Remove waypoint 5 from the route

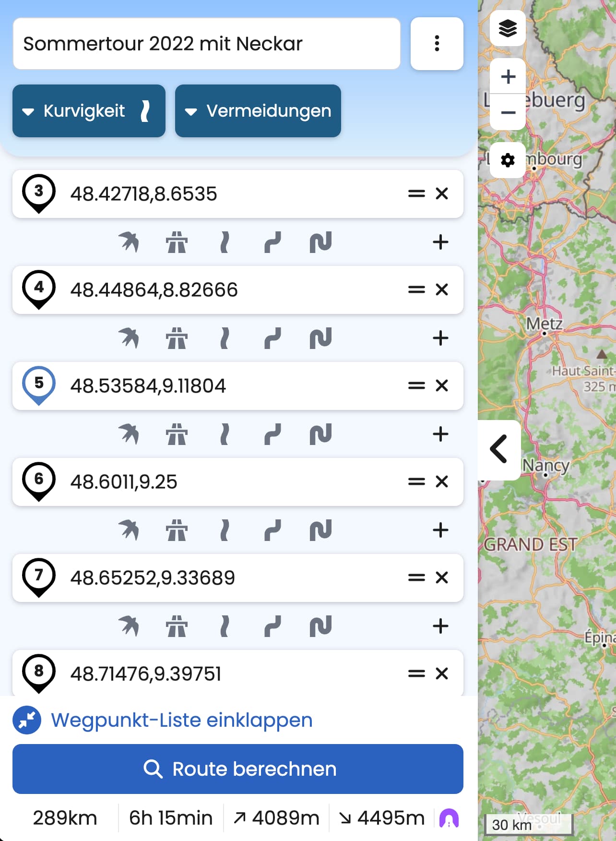(x=442, y=385)
